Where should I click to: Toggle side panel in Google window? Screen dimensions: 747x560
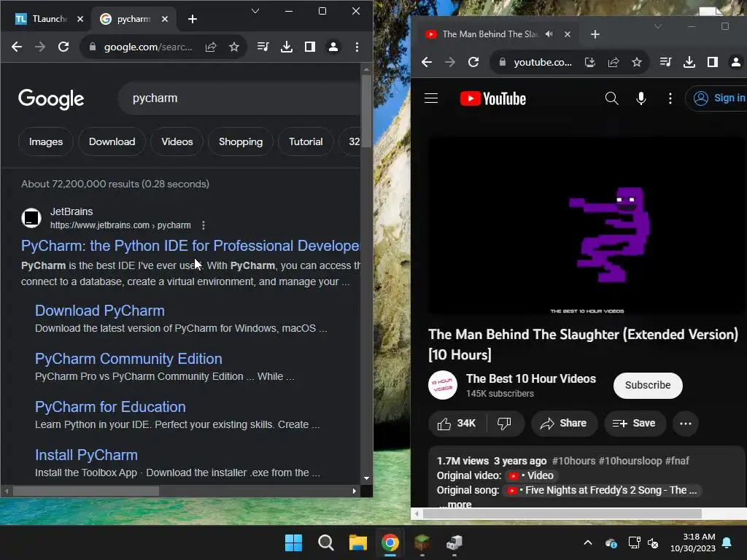click(x=309, y=47)
